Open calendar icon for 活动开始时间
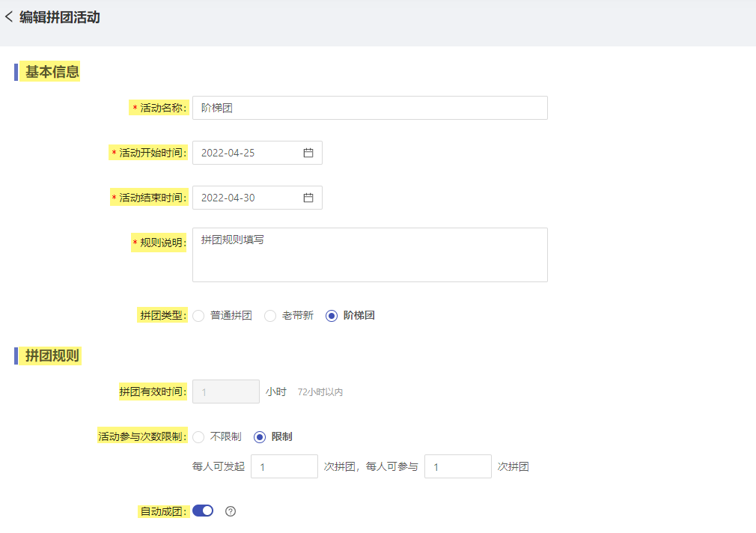756x533 pixels. pos(308,153)
